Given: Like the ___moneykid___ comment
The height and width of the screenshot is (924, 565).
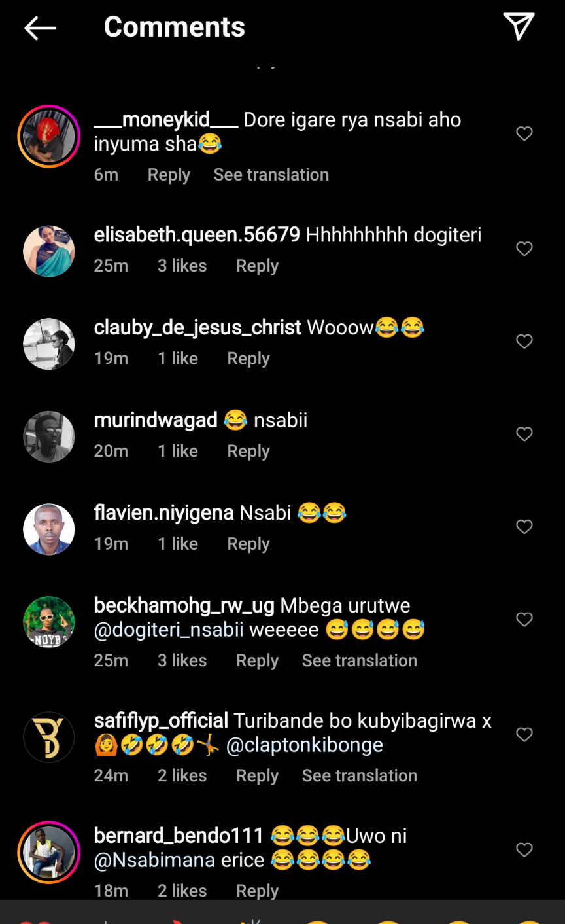Looking at the screenshot, I should [x=524, y=133].
